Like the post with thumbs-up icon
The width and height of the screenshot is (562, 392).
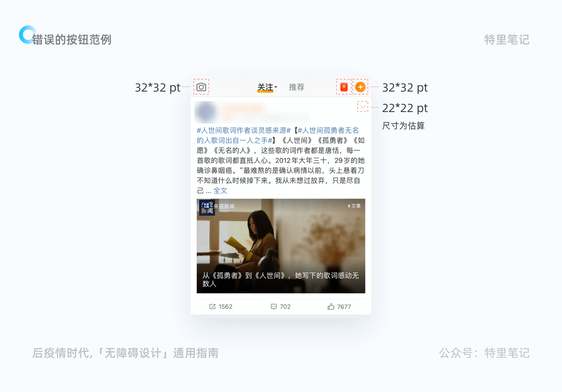click(x=331, y=307)
